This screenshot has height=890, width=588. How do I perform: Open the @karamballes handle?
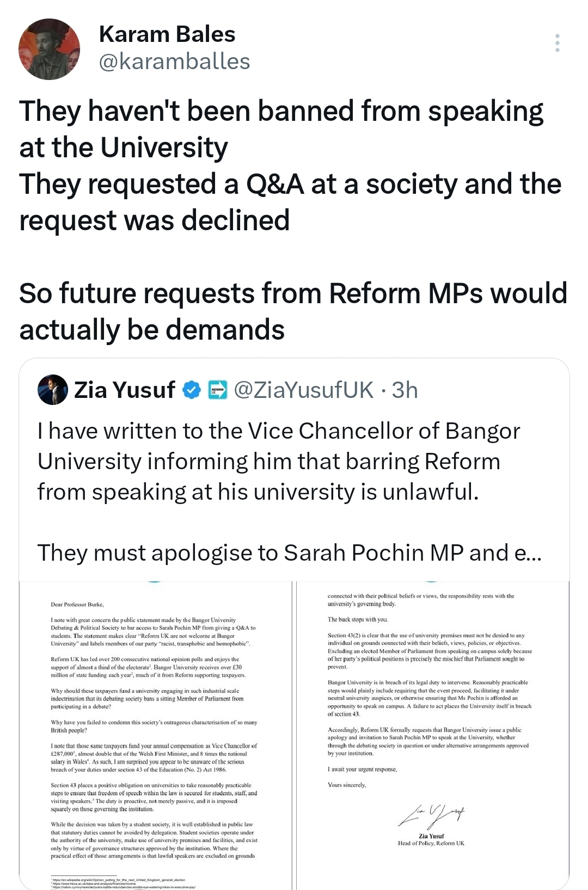tap(174, 62)
